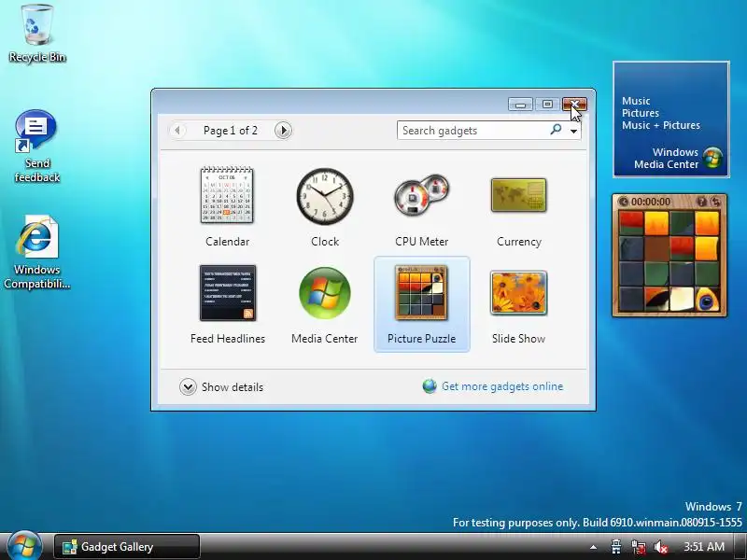Minimize the Gadget Gallery window
The height and width of the screenshot is (560, 747).
click(x=520, y=105)
